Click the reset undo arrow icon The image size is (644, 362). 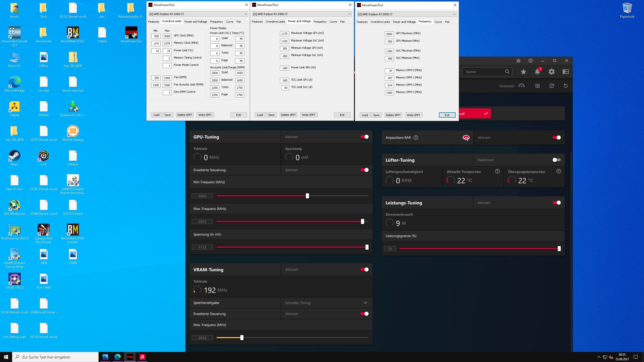[x=566, y=86]
